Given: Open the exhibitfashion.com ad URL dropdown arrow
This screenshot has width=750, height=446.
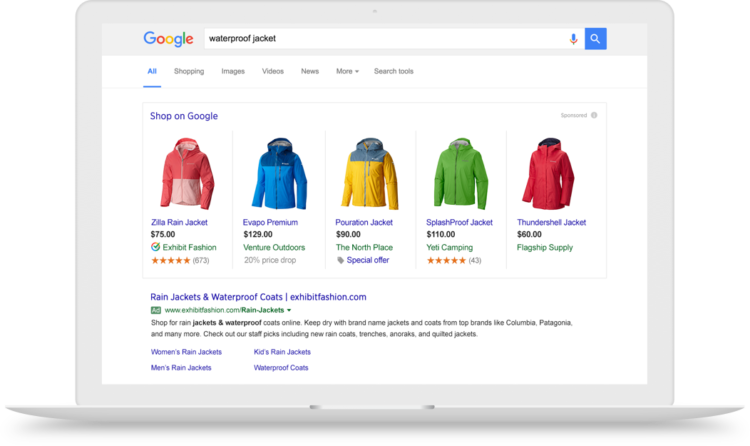Looking at the screenshot, I should [289, 310].
